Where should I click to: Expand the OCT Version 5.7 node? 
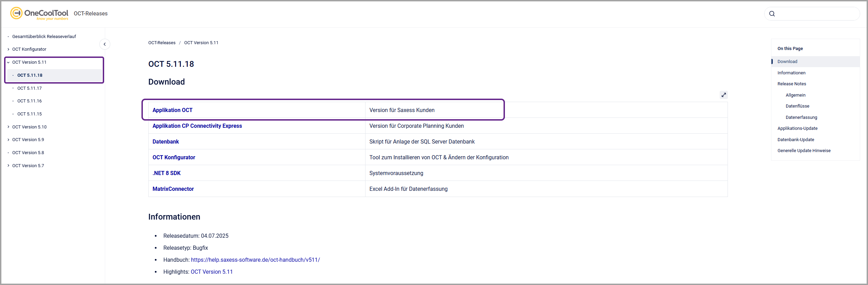click(9, 166)
